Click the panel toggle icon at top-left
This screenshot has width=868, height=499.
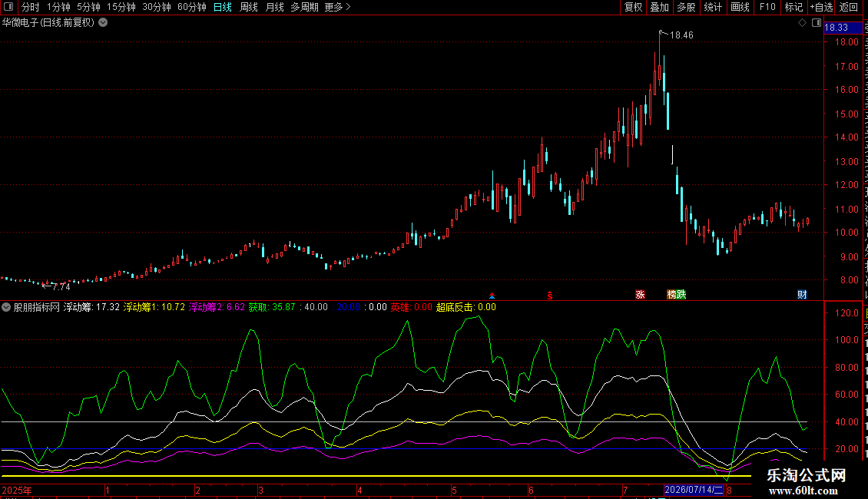8,7
